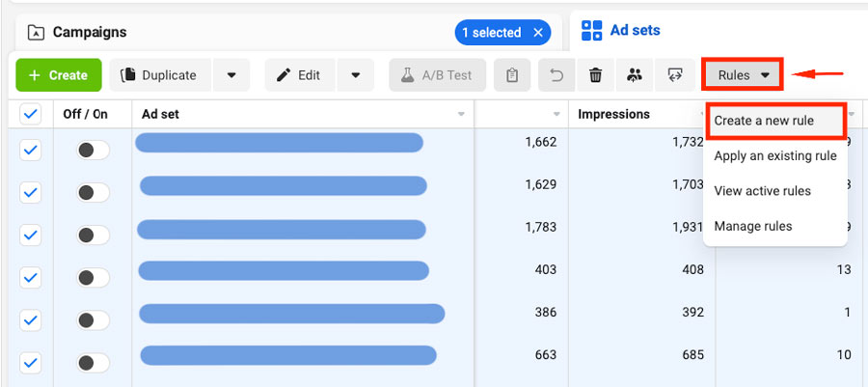
Task: Open the Rules dropdown
Action: point(743,75)
